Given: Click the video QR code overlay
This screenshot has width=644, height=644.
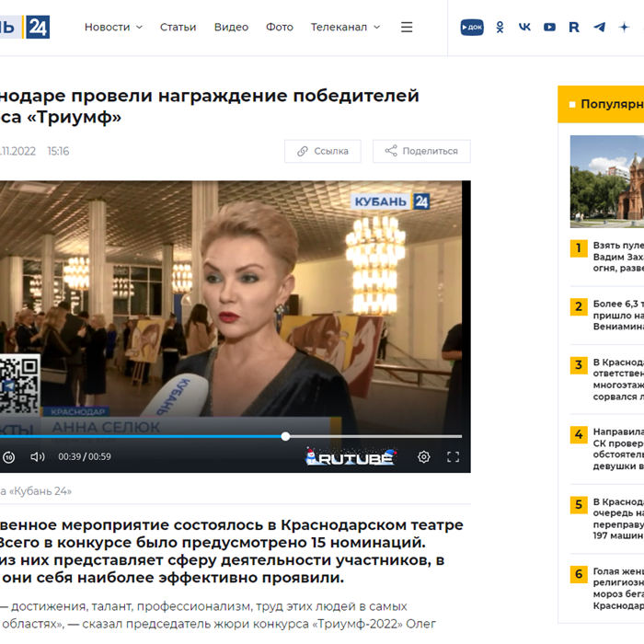Looking at the screenshot, I should pyautogui.click(x=19, y=385).
